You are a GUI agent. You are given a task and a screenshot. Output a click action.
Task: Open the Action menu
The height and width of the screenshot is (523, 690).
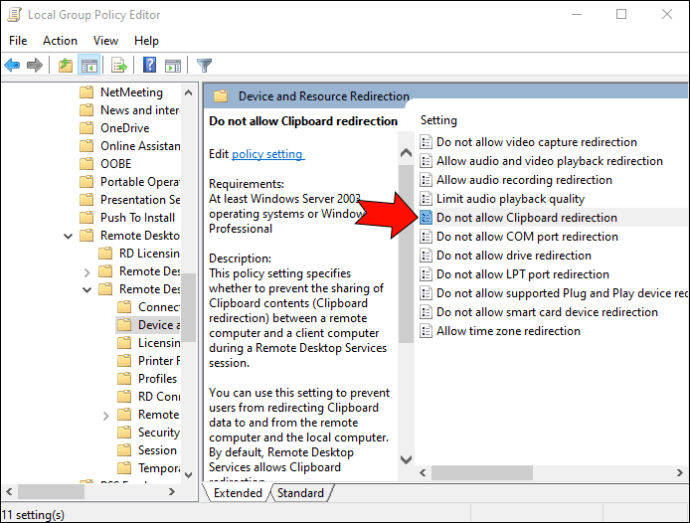point(60,41)
